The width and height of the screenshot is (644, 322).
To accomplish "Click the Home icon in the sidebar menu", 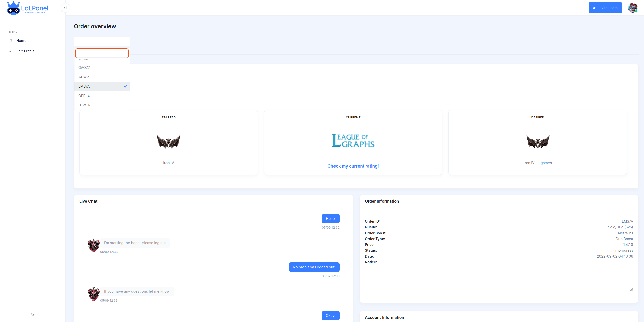I will coord(10,41).
